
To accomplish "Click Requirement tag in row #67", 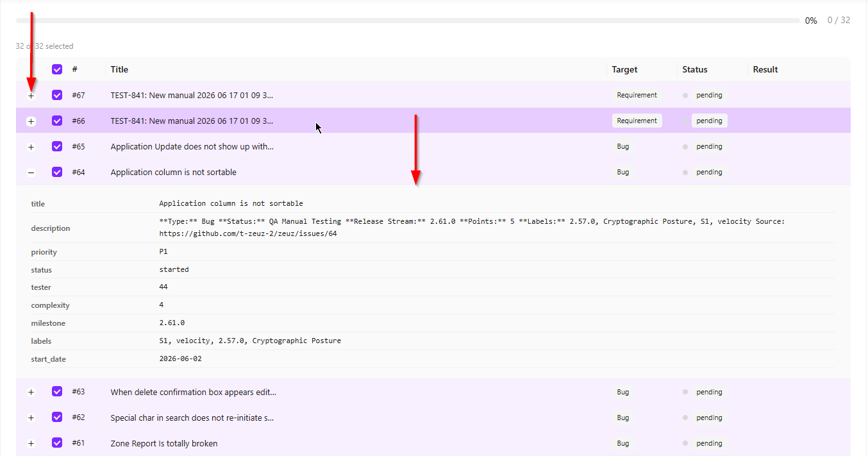I will [637, 95].
